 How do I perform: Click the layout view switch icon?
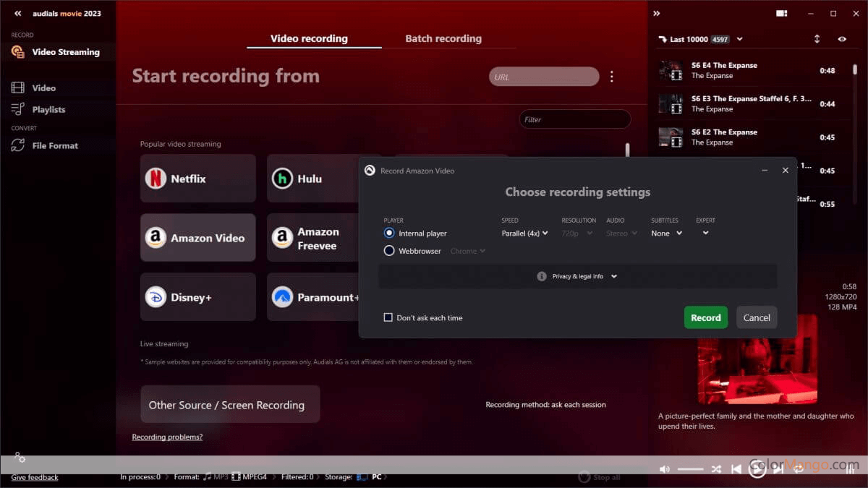coord(781,14)
